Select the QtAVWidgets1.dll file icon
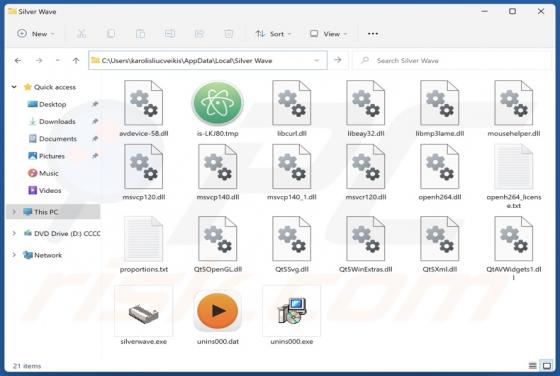The width and height of the screenshot is (560, 376). [514, 239]
